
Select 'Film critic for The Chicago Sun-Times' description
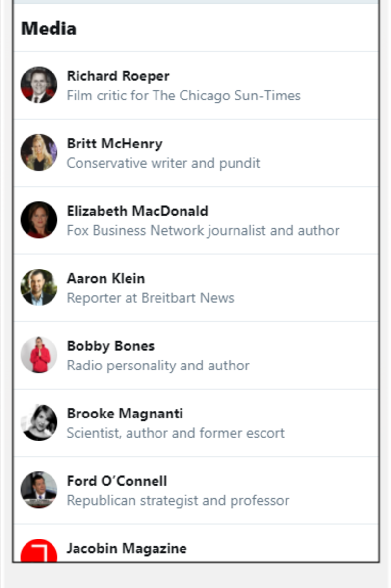pos(183,95)
